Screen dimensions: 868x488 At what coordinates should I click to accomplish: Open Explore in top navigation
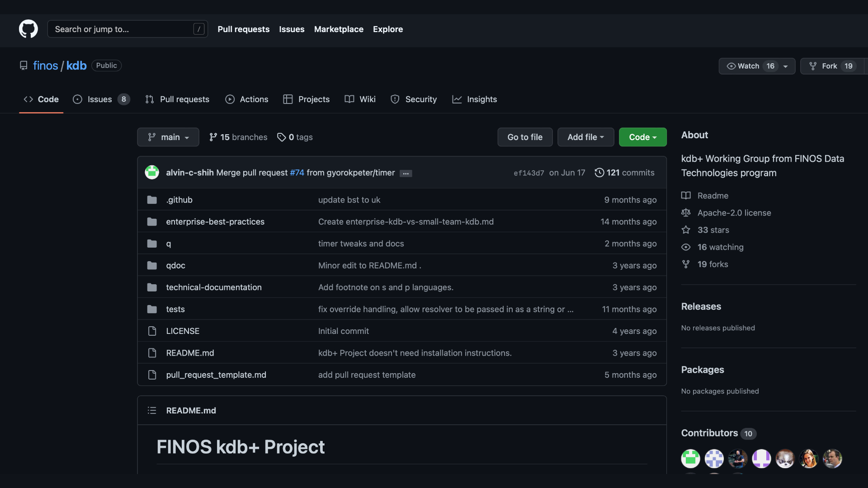click(388, 29)
